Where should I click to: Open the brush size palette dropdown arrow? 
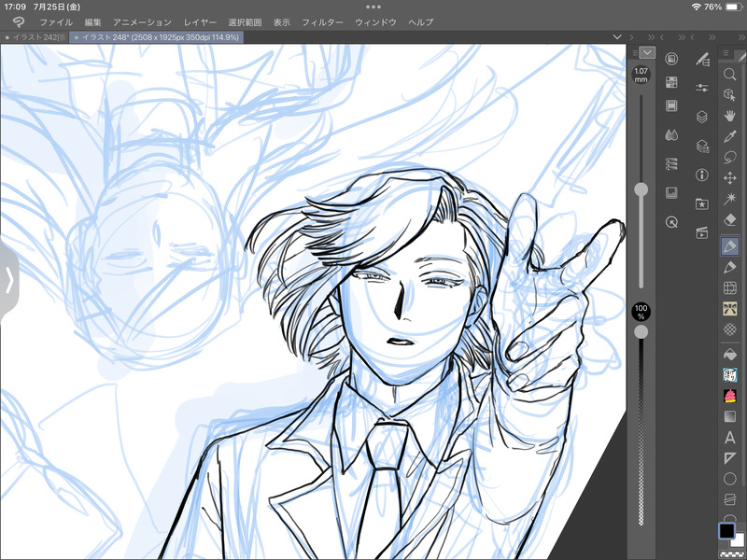coord(647,52)
